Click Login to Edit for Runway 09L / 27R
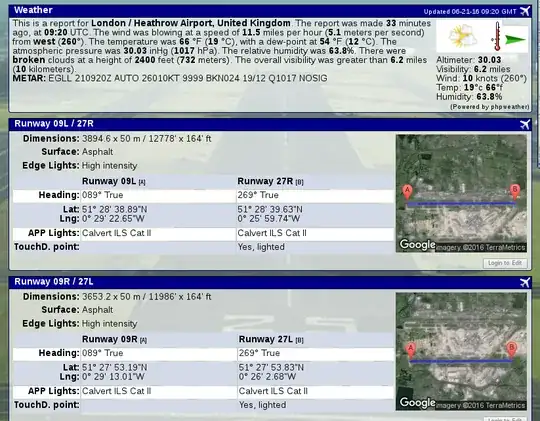Screen dimensions: 540x421 tap(505, 263)
